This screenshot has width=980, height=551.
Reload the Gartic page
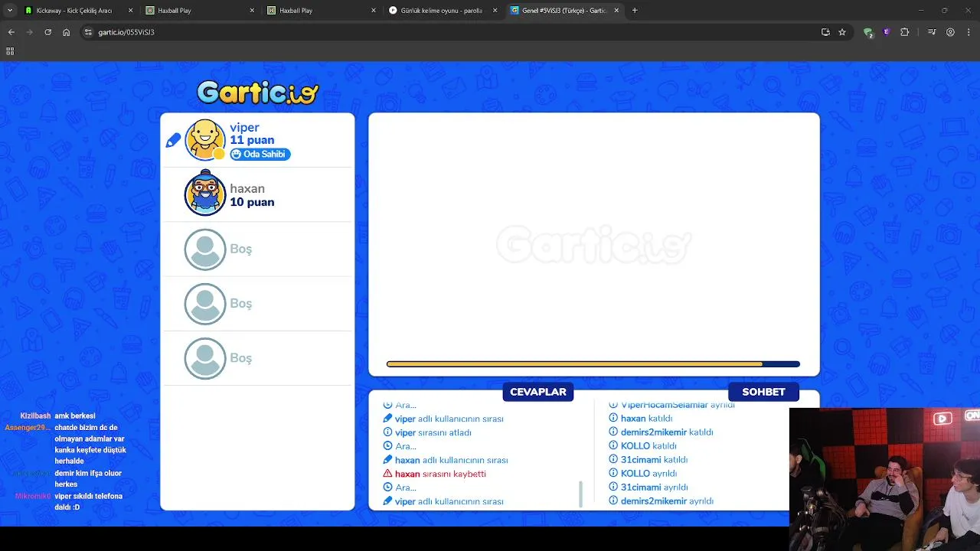coord(47,32)
